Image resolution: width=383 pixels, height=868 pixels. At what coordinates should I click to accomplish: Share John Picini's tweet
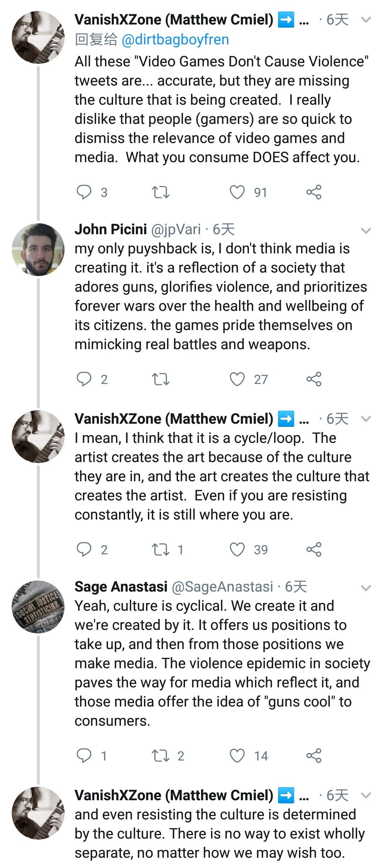314,379
